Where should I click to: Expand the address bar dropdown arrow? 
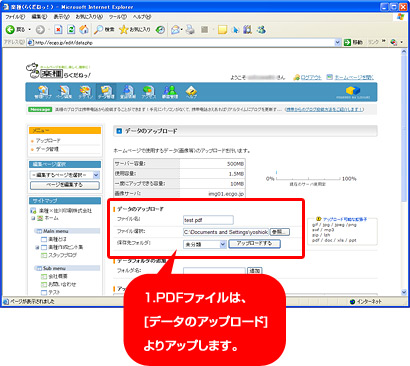(337, 42)
